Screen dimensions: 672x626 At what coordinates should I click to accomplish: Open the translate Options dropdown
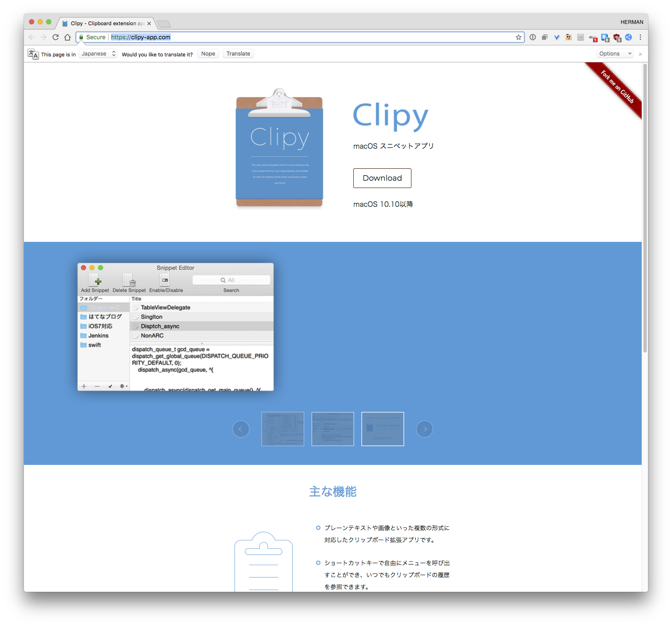click(x=615, y=53)
